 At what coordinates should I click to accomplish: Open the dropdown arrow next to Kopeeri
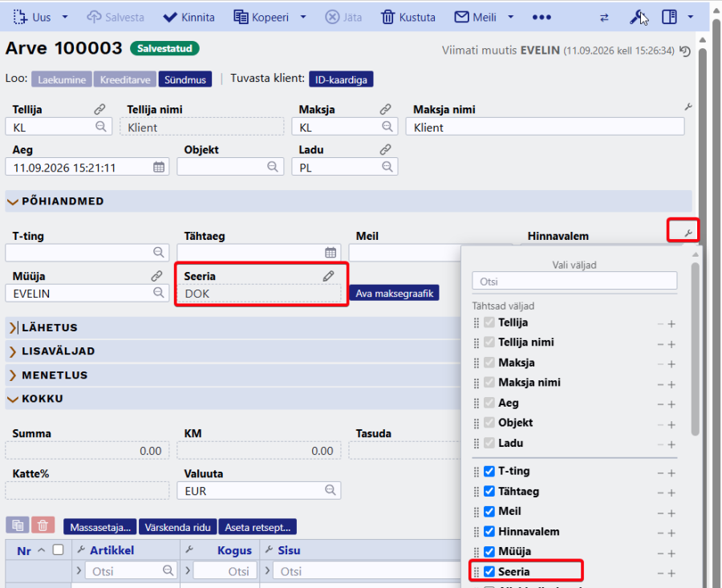303,17
